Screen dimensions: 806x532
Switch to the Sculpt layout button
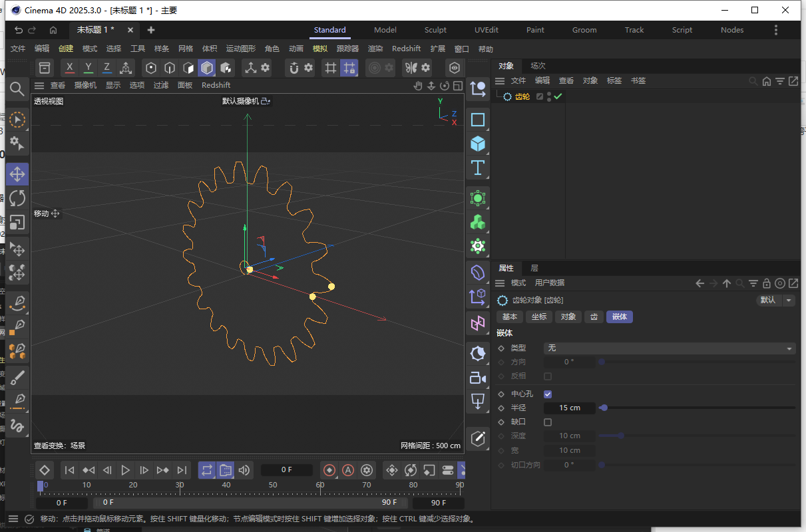(435, 30)
